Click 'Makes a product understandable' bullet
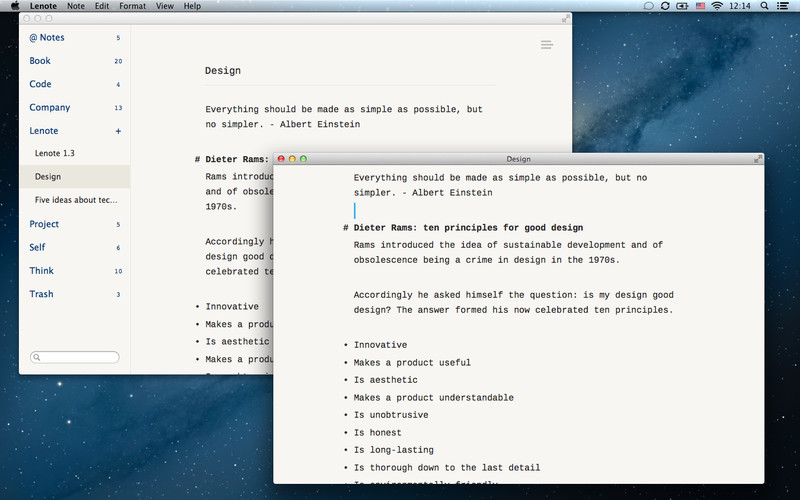 click(x=434, y=397)
